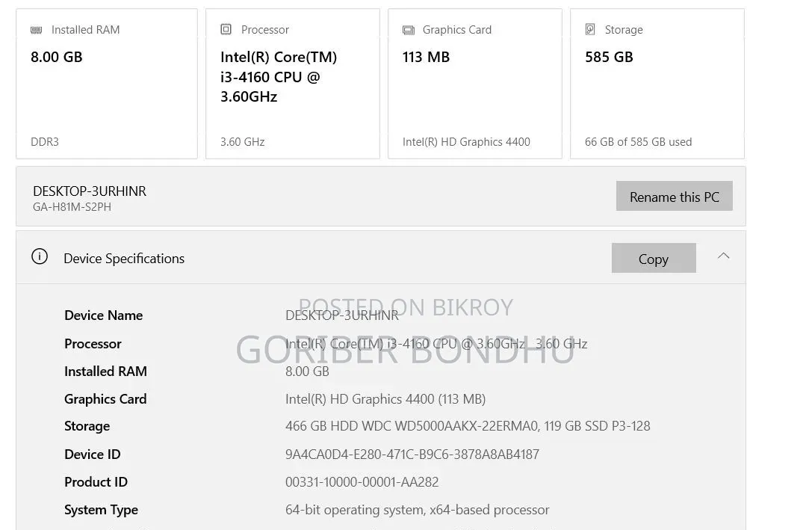
Task: Click the Processor chip icon
Action: pos(226,29)
